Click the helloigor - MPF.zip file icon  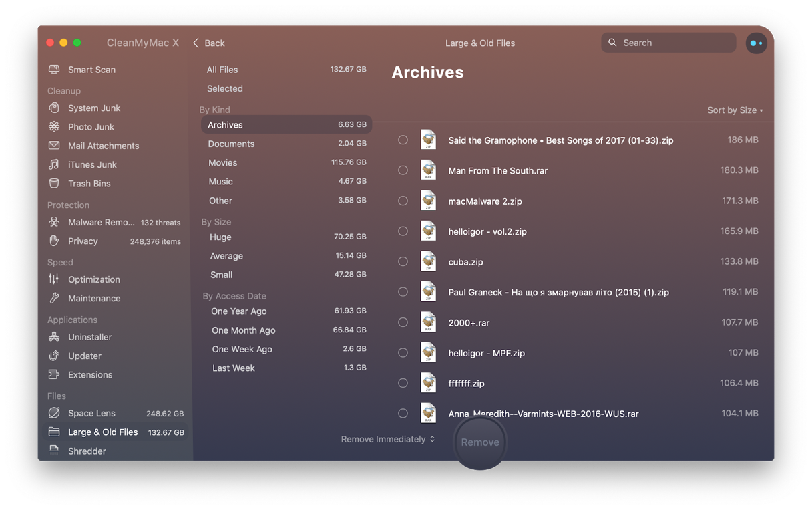(x=428, y=353)
